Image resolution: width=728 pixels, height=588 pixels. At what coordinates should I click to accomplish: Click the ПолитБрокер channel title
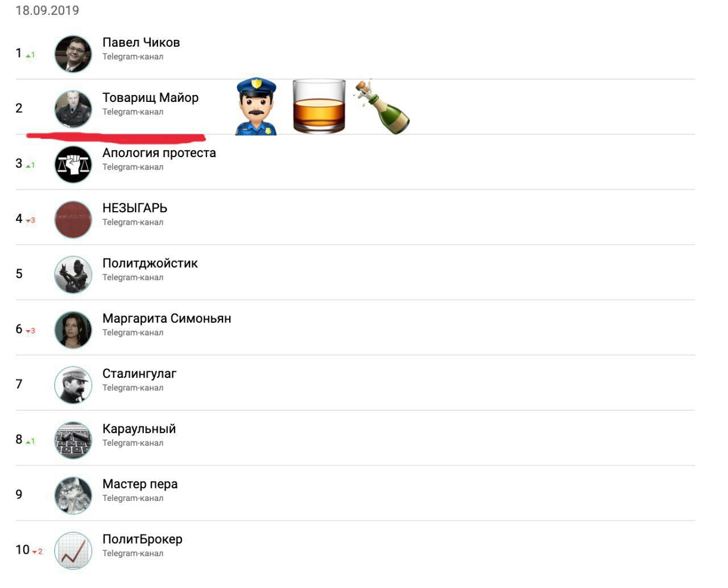[x=142, y=540]
